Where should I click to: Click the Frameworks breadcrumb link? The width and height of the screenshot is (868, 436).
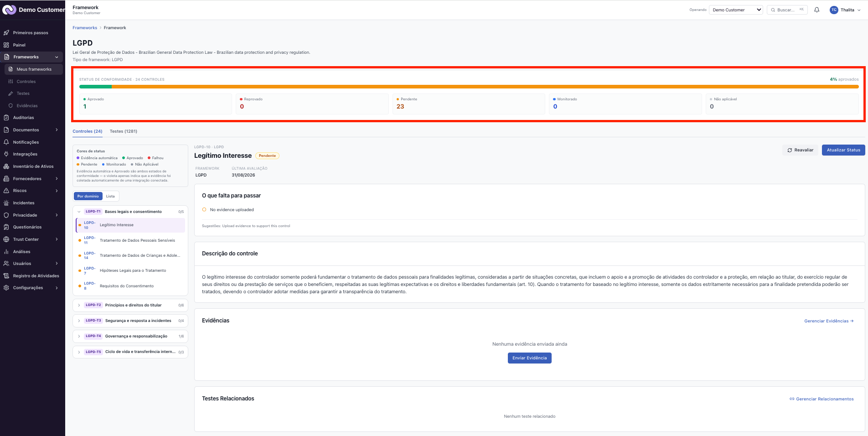click(85, 28)
